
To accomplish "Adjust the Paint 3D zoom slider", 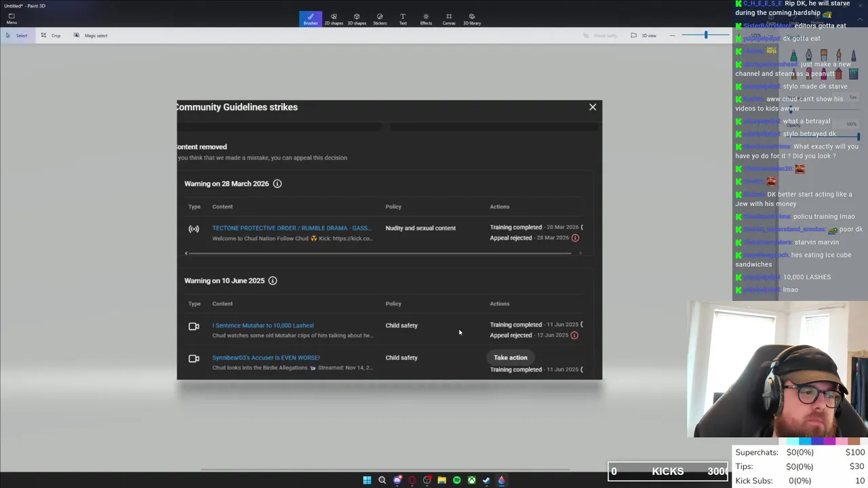I will point(705,35).
